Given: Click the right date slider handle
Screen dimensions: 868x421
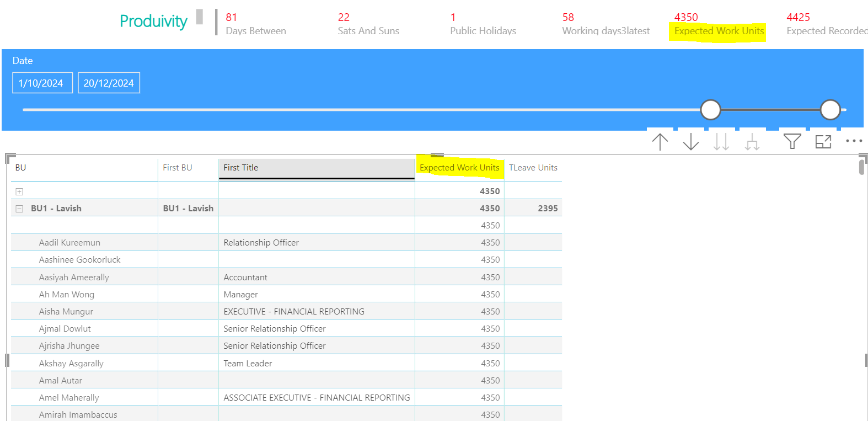Looking at the screenshot, I should click(830, 110).
